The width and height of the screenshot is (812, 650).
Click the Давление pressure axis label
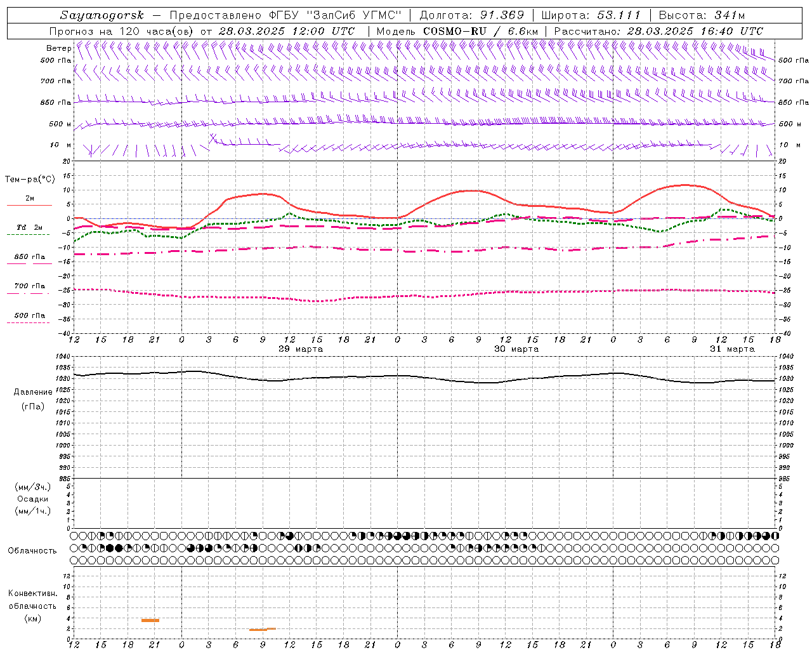pyautogui.click(x=32, y=392)
